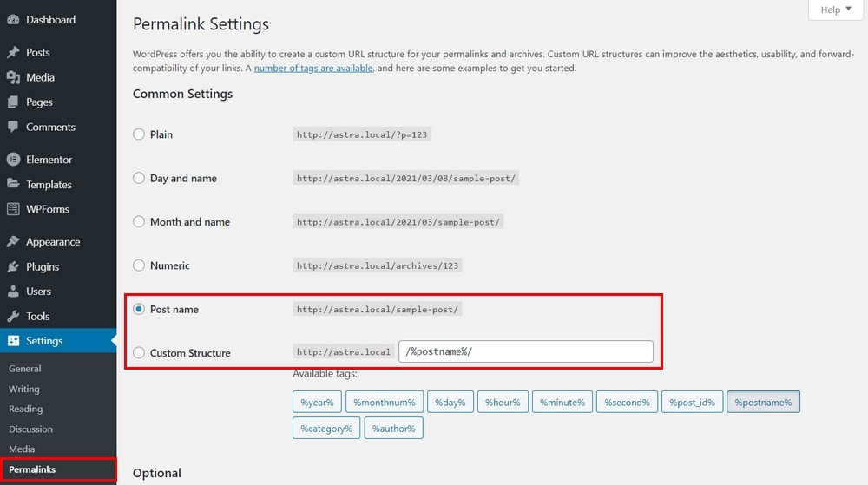The image size is (868, 485).
Task: Select the Custom Structure radio button
Action: (x=138, y=353)
